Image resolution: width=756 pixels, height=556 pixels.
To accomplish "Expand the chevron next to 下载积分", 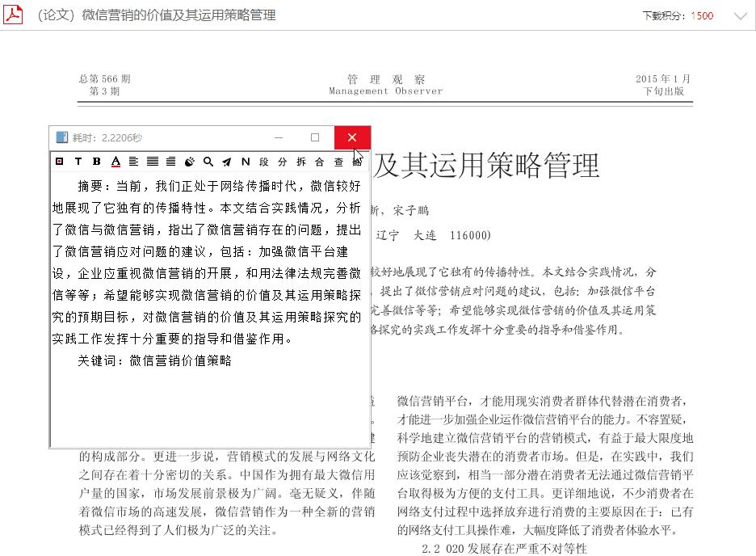I will point(740,16).
